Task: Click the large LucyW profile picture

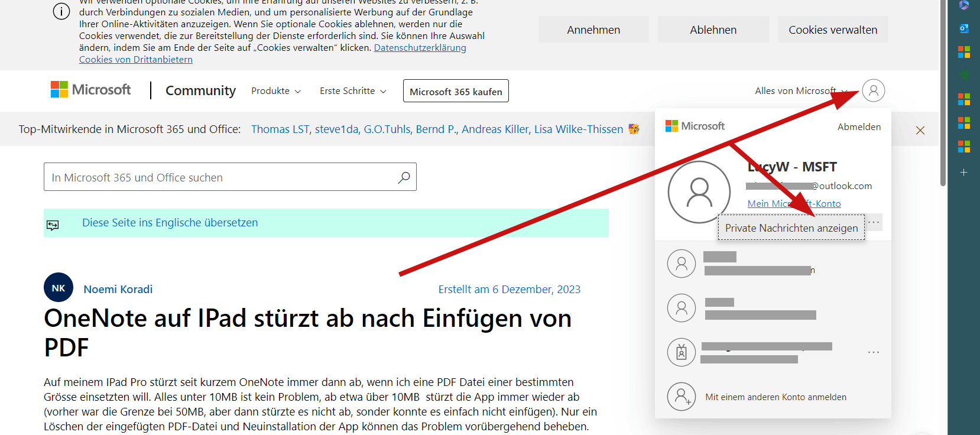Action: click(699, 192)
